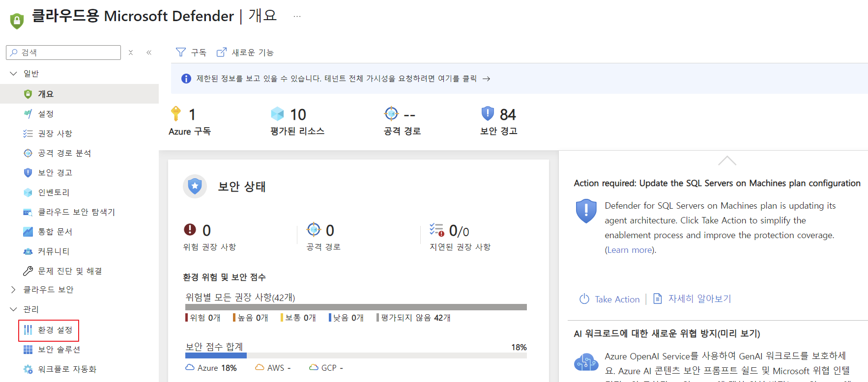Click the blue shield exclamation alert icon
Viewport: 868px width, 382px height.
pos(586,211)
